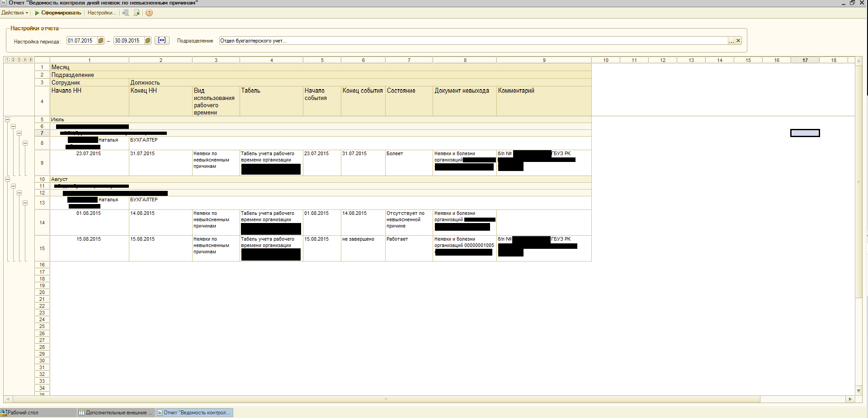Collapse the group at row 7

19,133
